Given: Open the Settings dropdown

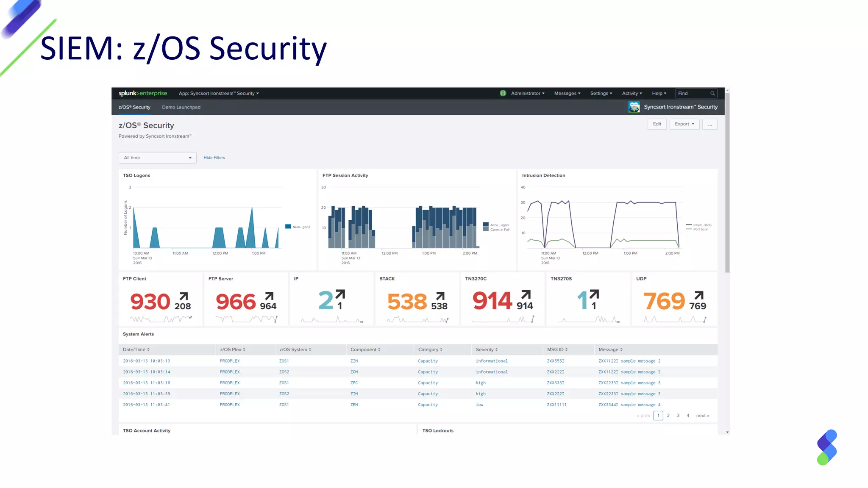Looking at the screenshot, I should (x=601, y=93).
